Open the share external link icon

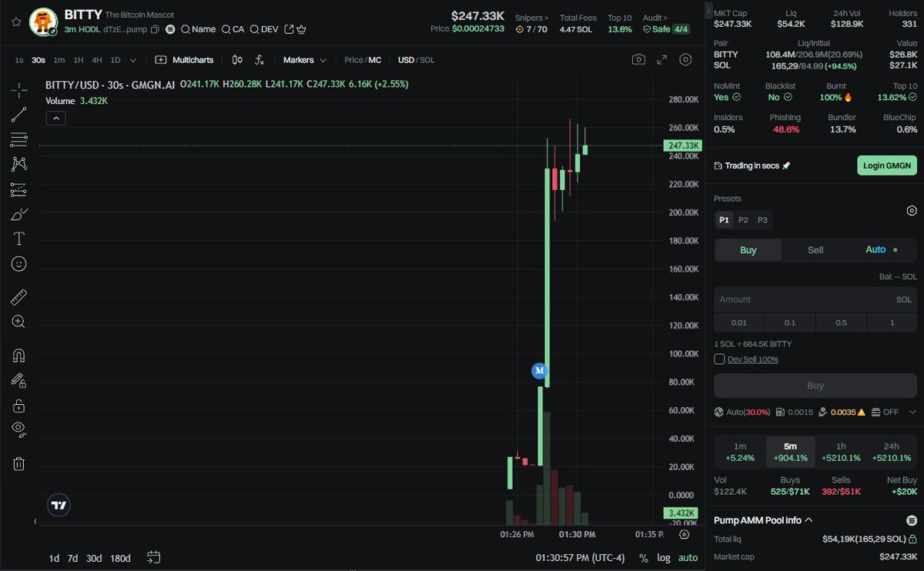(x=289, y=29)
